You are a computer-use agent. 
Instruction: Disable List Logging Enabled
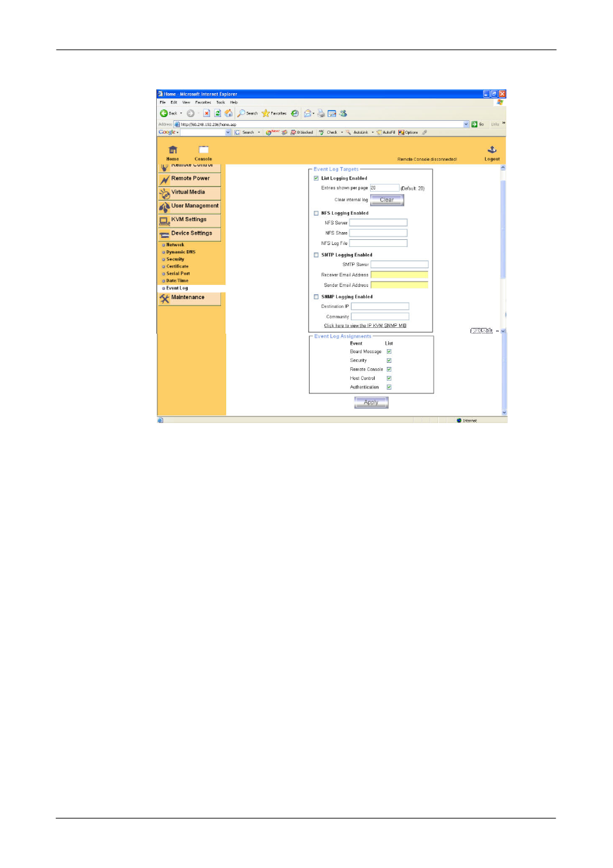(x=315, y=178)
